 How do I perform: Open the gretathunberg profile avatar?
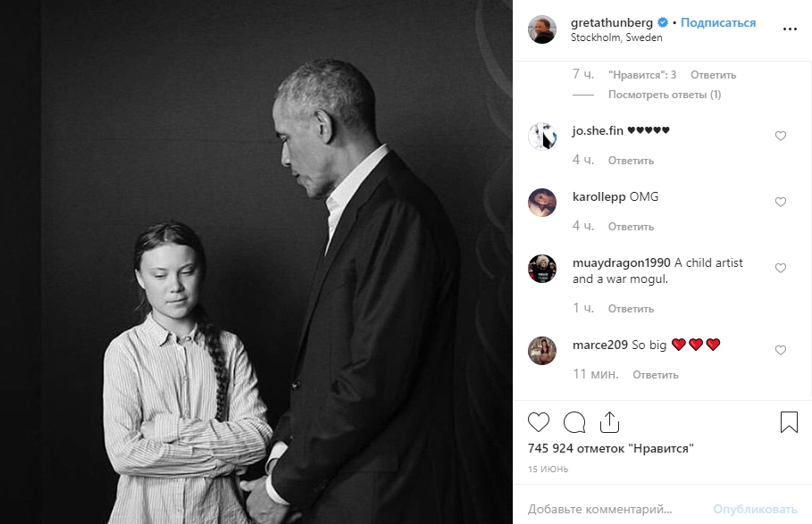point(542,29)
